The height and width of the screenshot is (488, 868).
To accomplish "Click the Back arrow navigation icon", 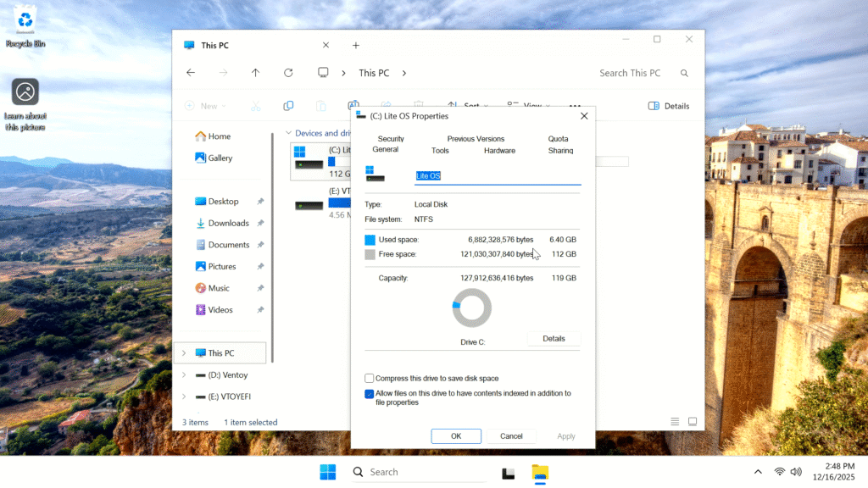I will click(x=191, y=73).
